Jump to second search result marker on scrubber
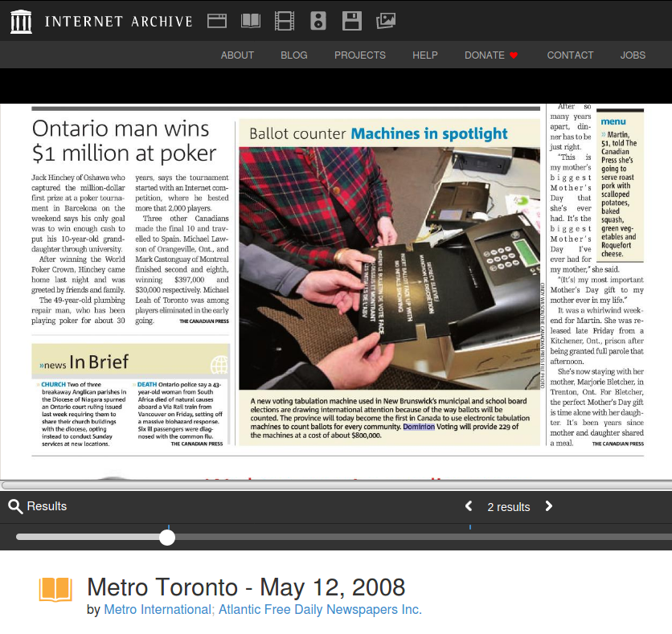Screen dimensions: 672x634 click(470, 527)
